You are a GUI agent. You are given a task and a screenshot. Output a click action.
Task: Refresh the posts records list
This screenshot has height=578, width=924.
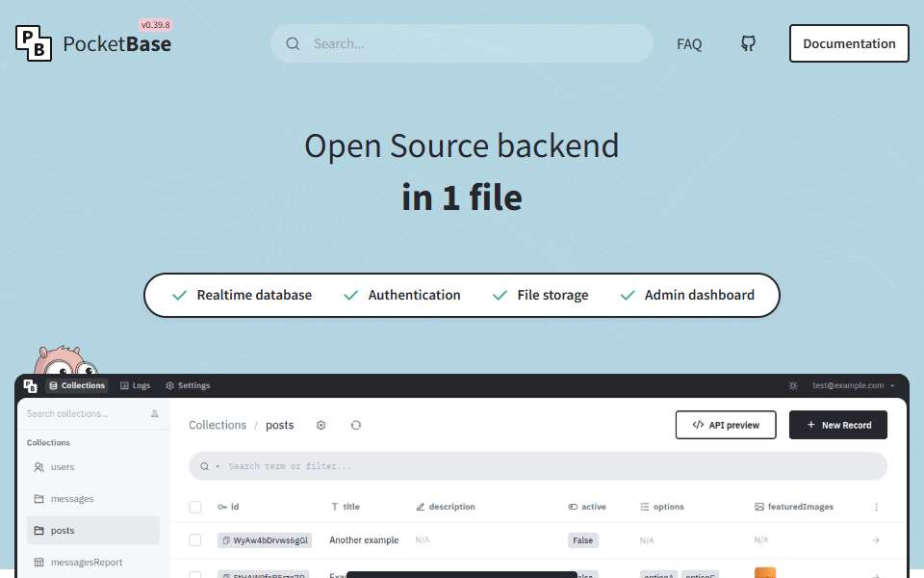[356, 425]
